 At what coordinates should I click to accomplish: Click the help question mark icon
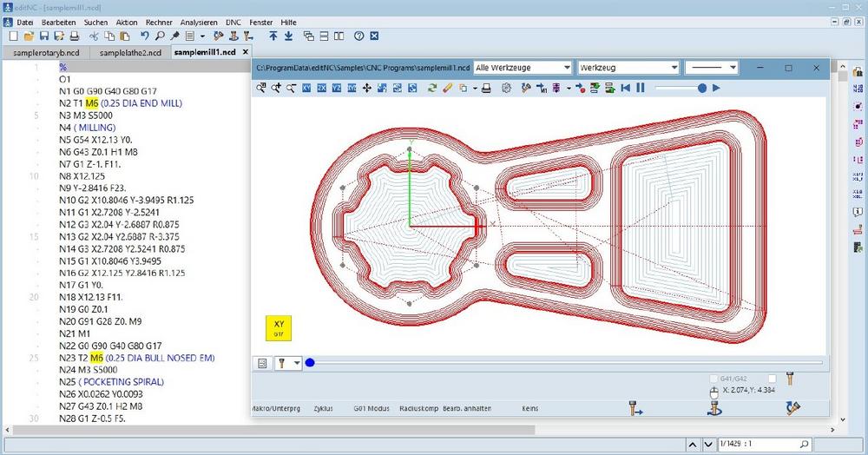[358, 36]
